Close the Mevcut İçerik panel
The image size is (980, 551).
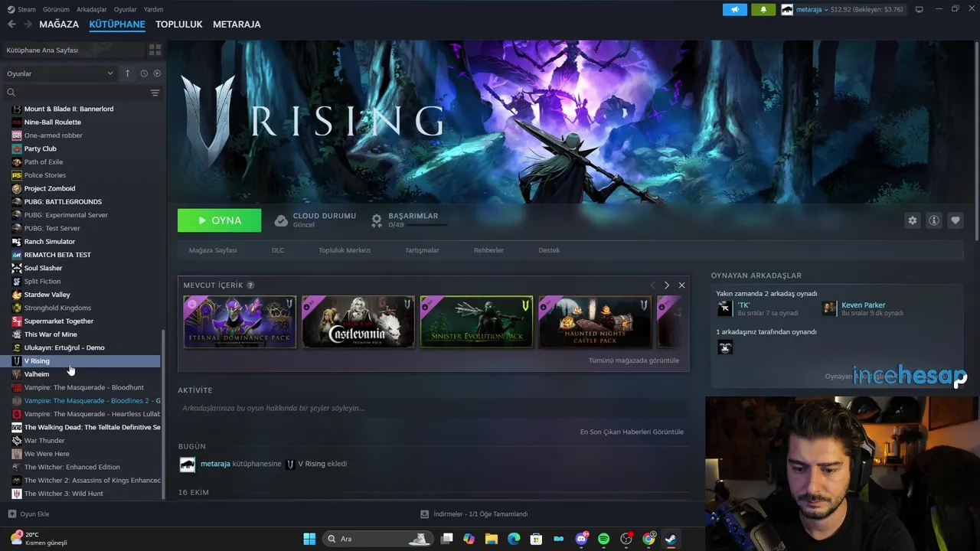[681, 285]
